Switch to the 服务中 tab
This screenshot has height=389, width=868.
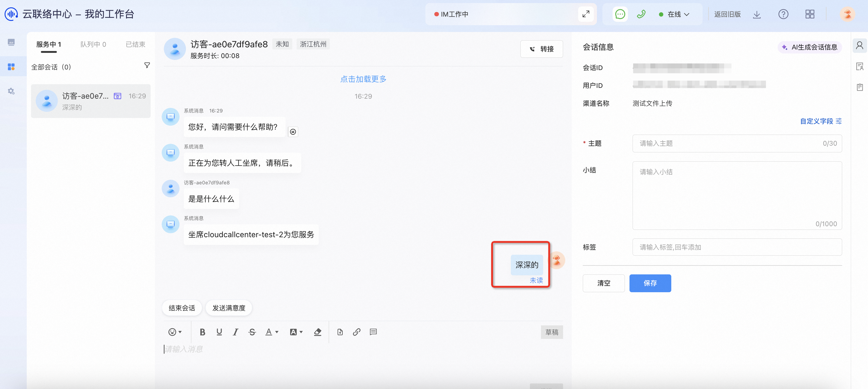pos(49,44)
